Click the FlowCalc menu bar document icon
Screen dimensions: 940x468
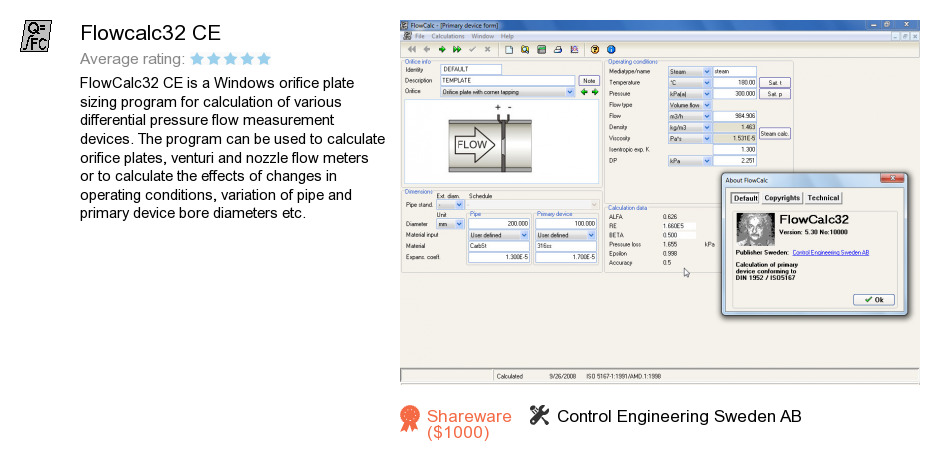pos(407,37)
